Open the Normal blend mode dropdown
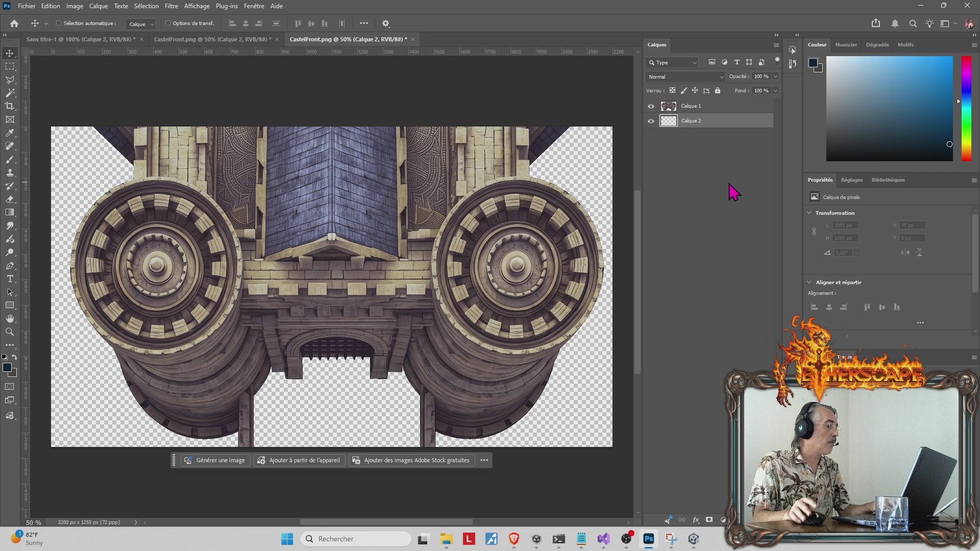 685,77
